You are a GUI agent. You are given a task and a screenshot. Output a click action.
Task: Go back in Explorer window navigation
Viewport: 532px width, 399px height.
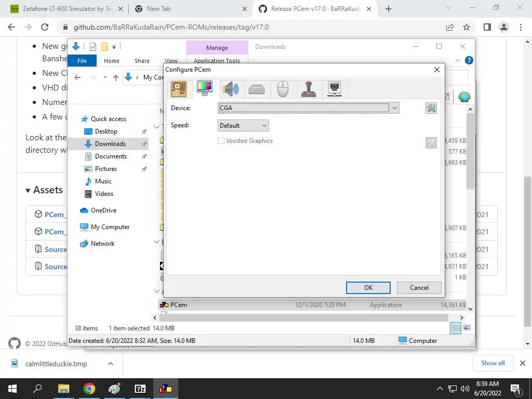point(77,77)
